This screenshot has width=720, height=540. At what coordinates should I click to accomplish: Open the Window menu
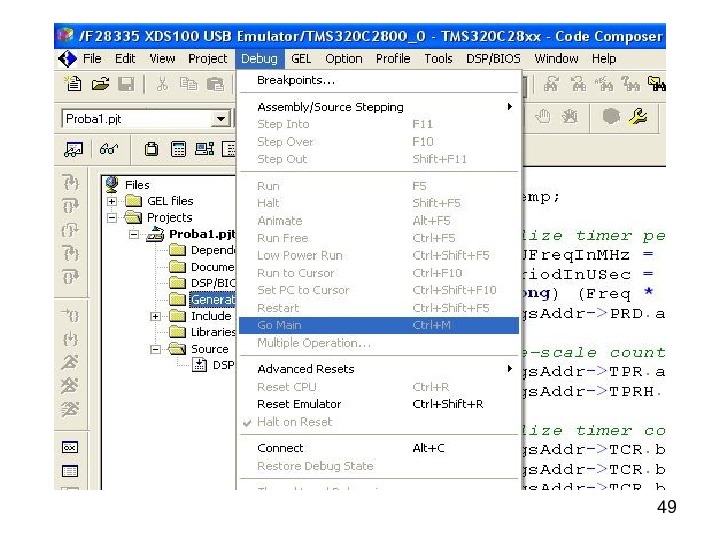(x=556, y=59)
